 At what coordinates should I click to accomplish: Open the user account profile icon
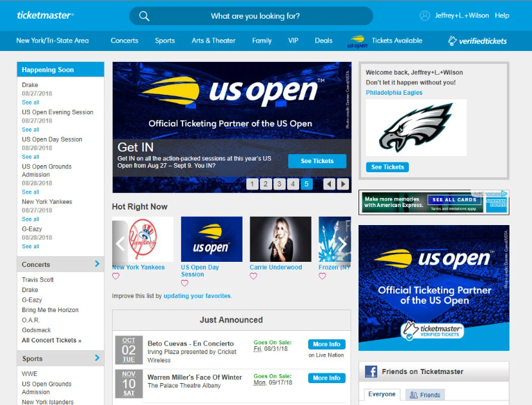pos(424,15)
